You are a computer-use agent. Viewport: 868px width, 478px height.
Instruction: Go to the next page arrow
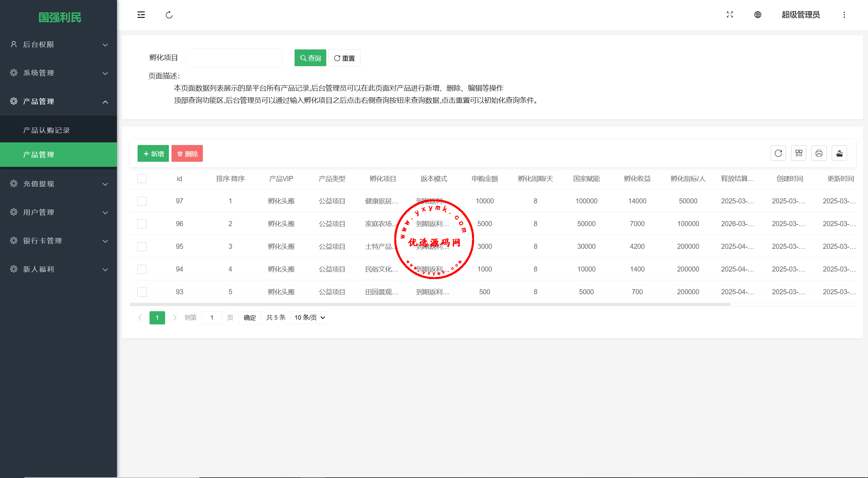pos(174,318)
